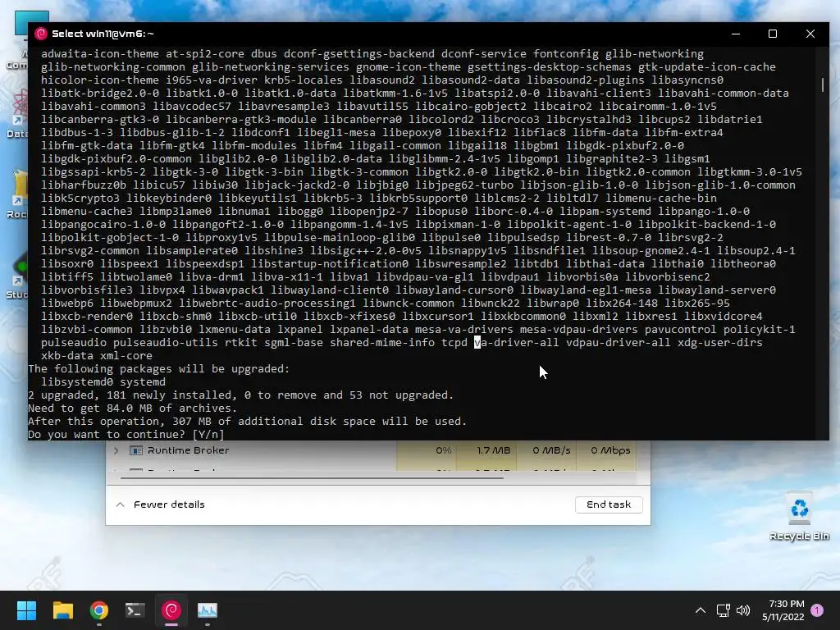Click the 'Do you want to continue? [Y/n]' prompt
Screen dimensions: 840x630
126,435
